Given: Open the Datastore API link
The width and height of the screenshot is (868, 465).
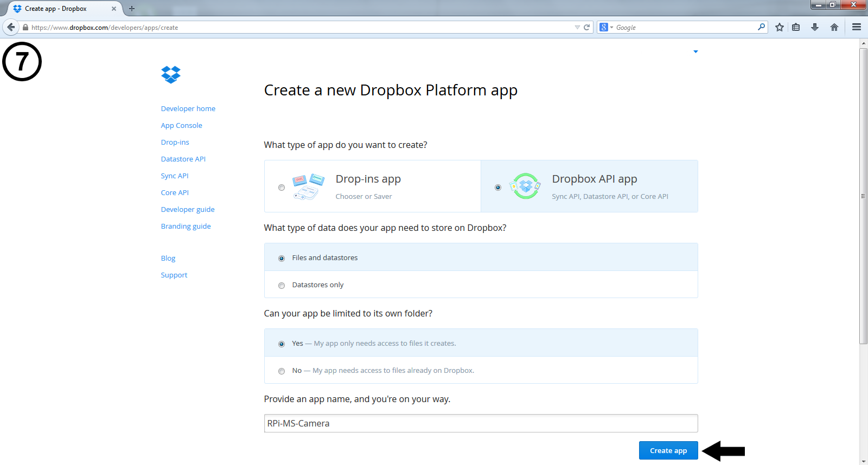Looking at the screenshot, I should [x=183, y=159].
